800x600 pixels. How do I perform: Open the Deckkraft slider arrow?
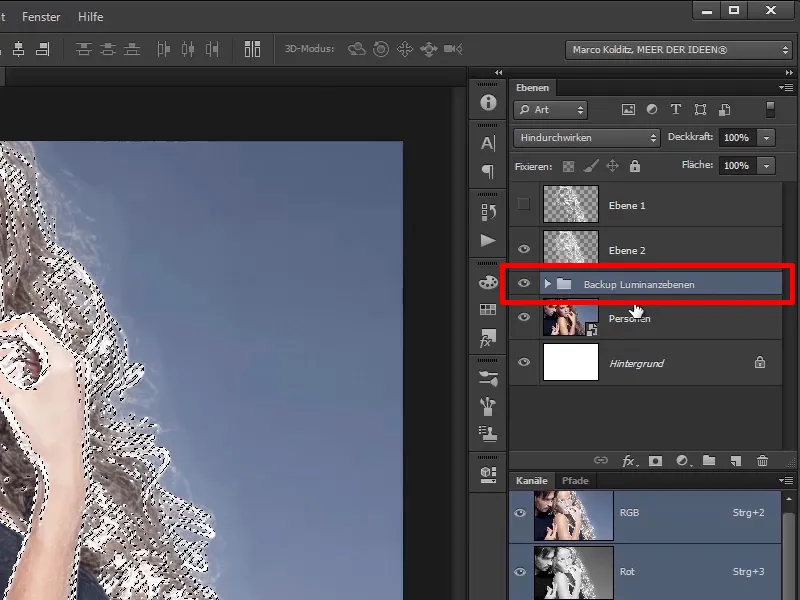pos(766,138)
